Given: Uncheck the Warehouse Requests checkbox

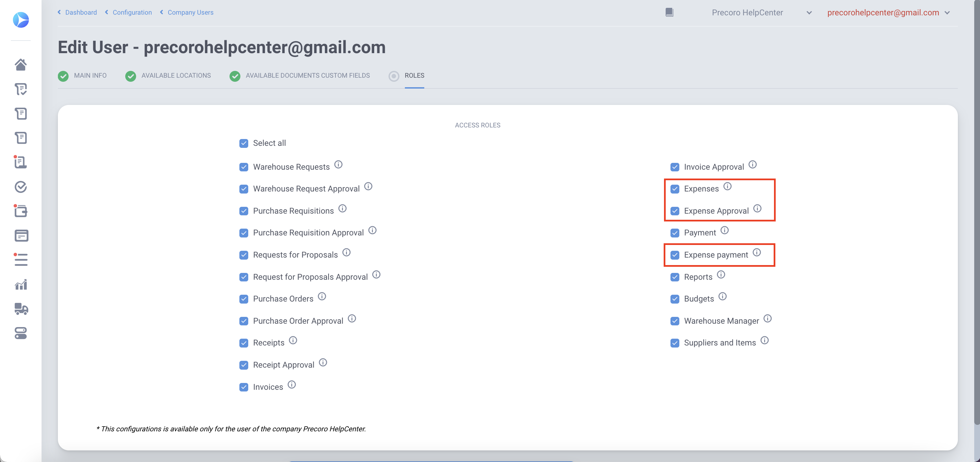Looking at the screenshot, I should coord(244,167).
